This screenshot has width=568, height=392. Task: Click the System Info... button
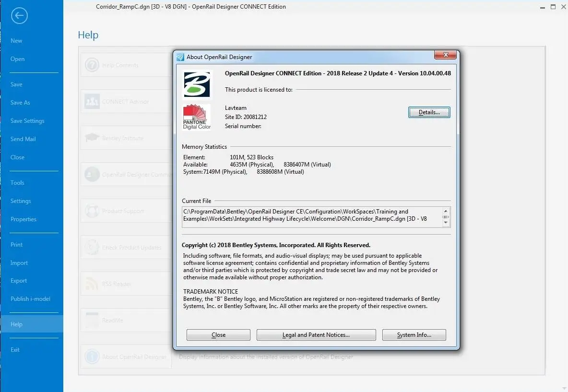pyautogui.click(x=414, y=335)
